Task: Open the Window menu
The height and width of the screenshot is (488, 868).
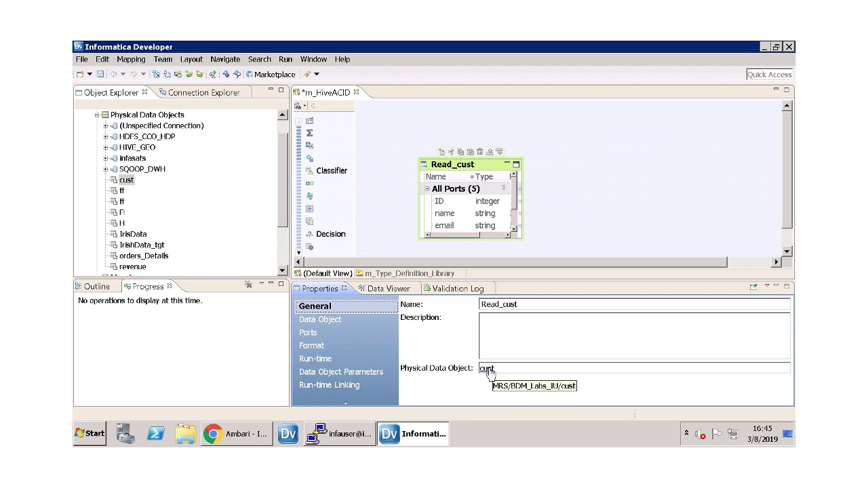Action: click(313, 59)
